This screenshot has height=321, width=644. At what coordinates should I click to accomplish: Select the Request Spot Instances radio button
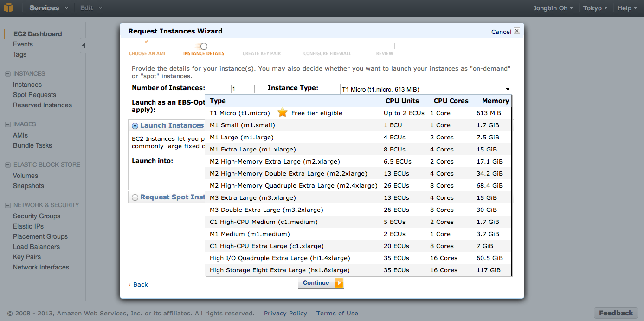(135, 197)
